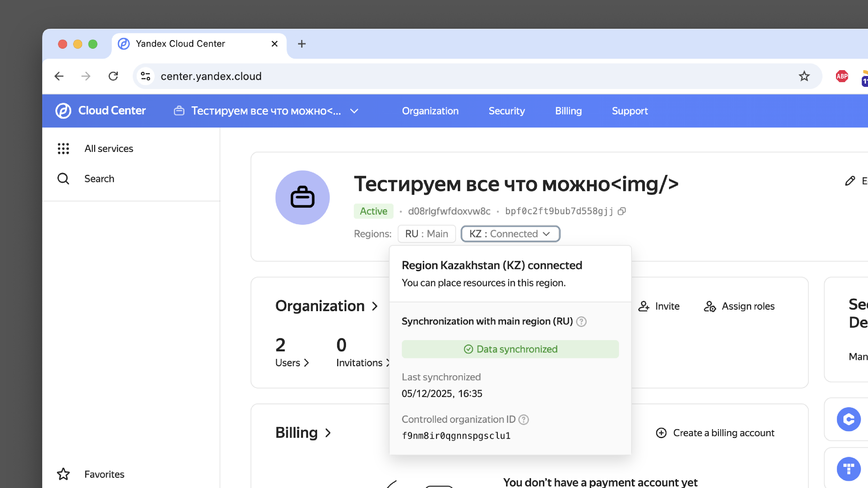Select the Favorites star icon
Image resolution: width=868 pixels, height=488 pixels.
coord(63,474)
